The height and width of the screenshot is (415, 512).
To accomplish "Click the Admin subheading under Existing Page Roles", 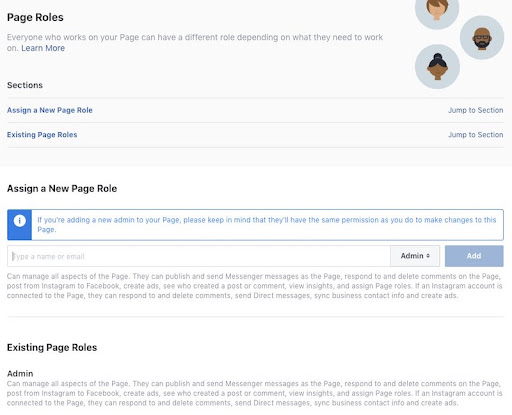I will (20, 373).
